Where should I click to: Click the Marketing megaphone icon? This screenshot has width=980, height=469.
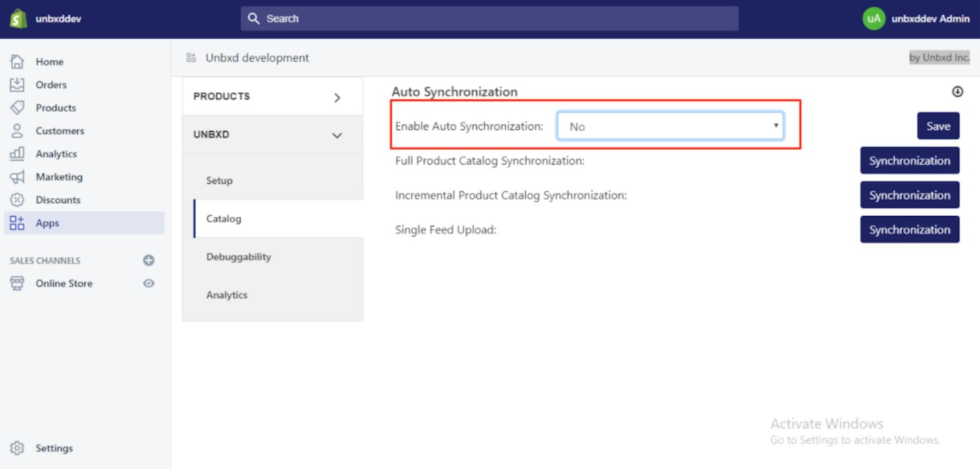[x=17, y=177]
